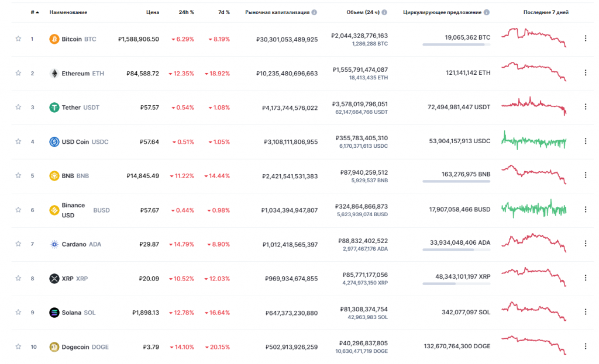Sort by rank using the # header
The height and width of the screenshot is (364, 599).
(33, 12)
